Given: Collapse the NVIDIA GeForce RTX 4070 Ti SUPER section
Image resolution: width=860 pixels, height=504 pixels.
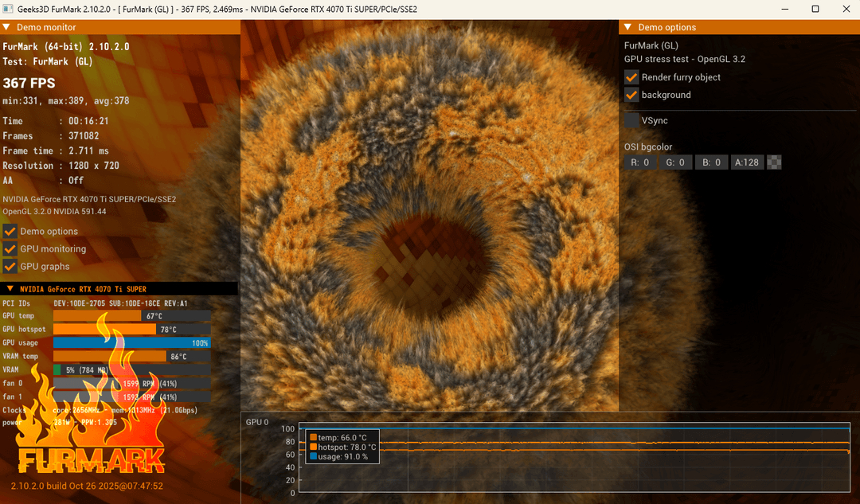Looking at the screenshot, I should coord(10,288).
